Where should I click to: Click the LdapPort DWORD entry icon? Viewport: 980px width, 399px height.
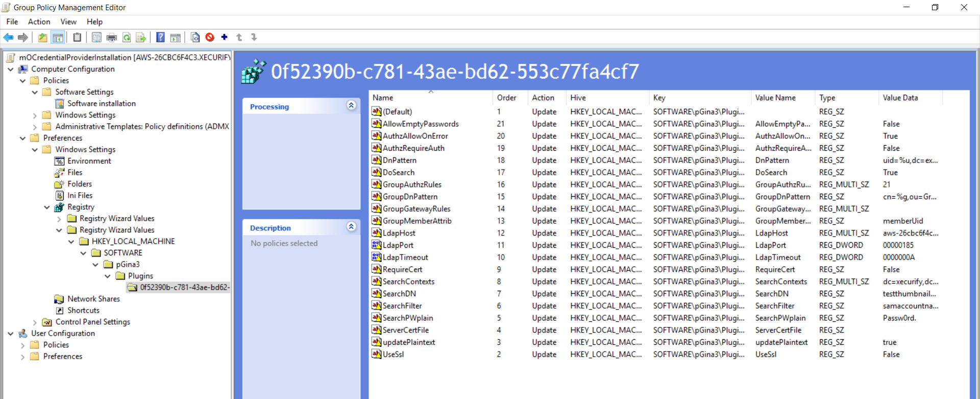(377, 245)
